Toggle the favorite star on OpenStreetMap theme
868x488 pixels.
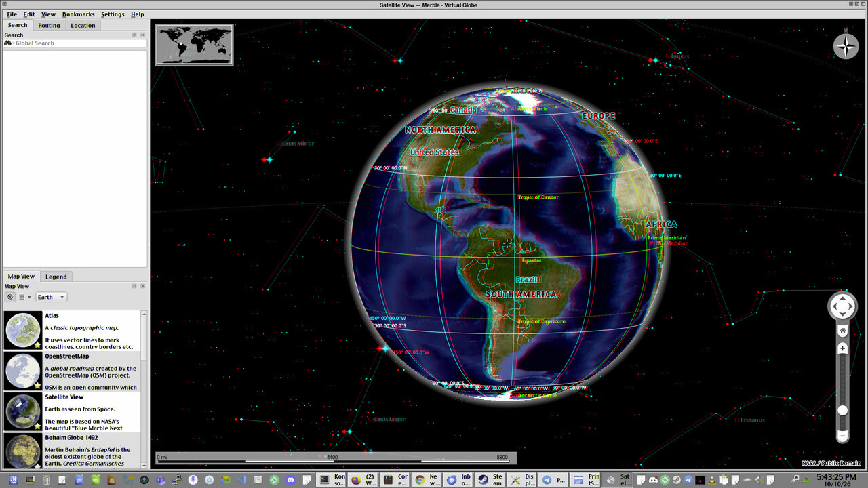37,386
